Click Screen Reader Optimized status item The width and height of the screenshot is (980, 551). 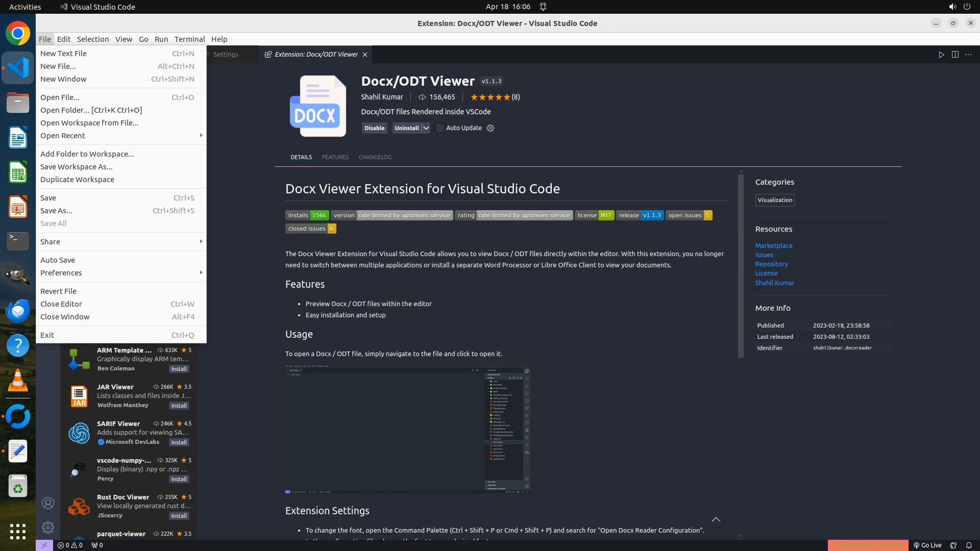868,545
